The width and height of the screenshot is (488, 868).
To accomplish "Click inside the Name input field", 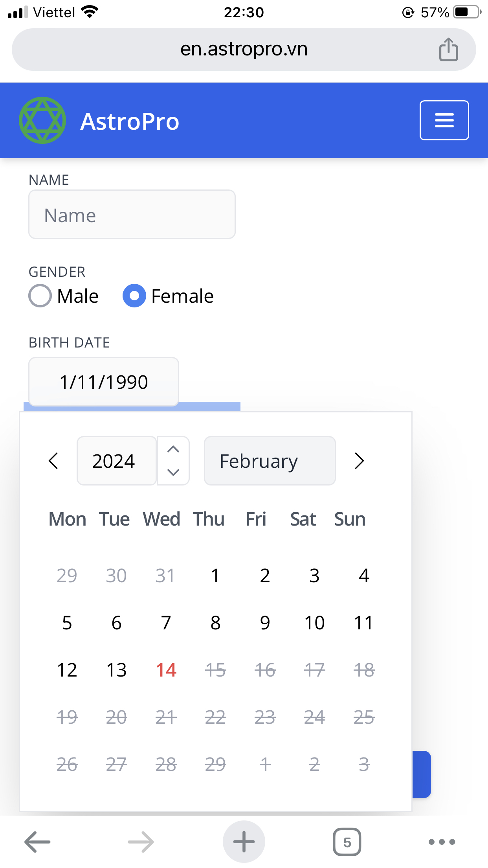I will tap(131, 214).
